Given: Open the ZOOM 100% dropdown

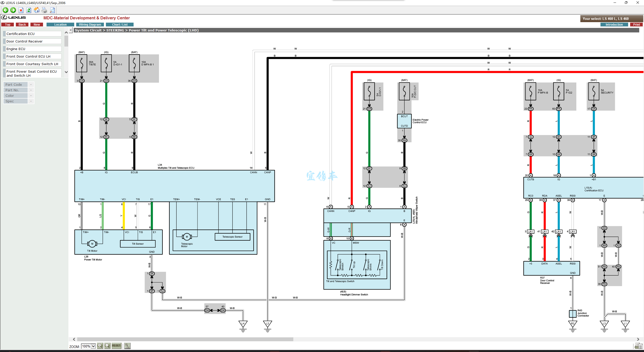Looking at the screenshot, I should click(x=93, y=346).
